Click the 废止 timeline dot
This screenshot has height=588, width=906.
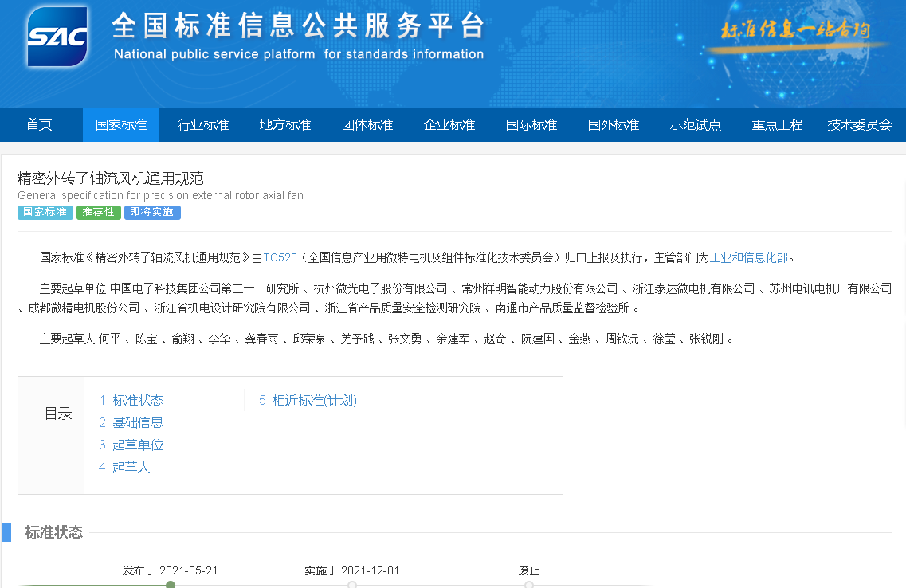528,585
